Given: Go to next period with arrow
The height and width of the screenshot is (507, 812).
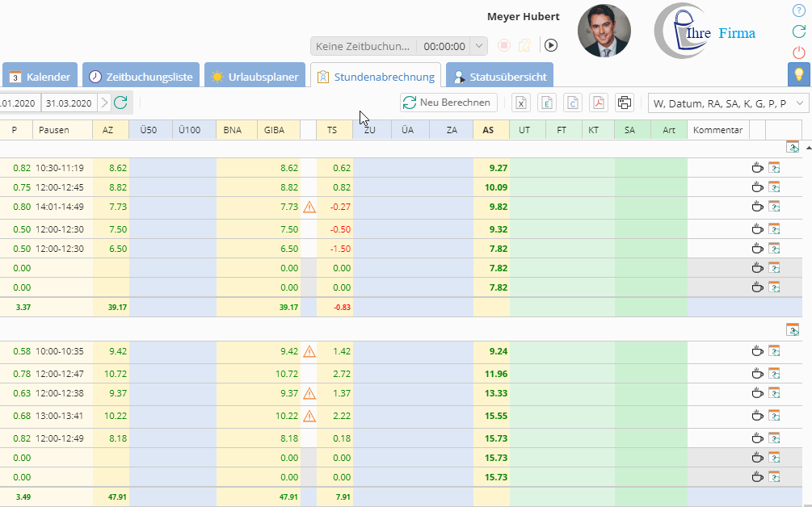Looking at the screenshot, I should (104, 103).
